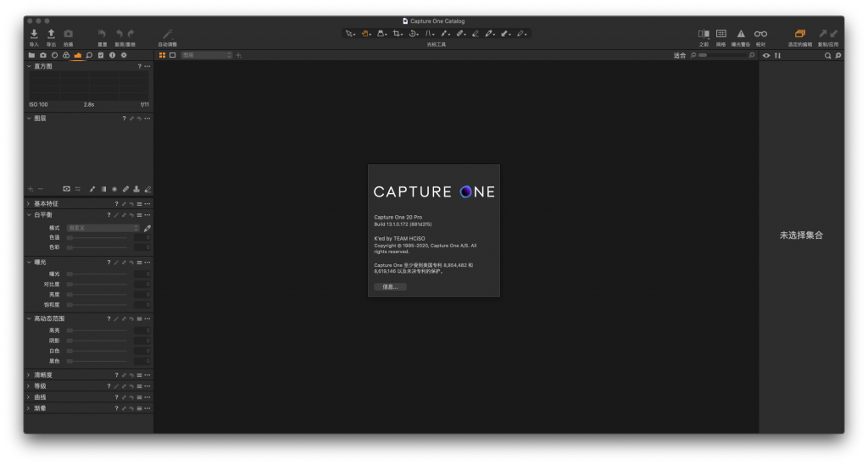Viewport: 868px width, 465px height.
Task: Collapse the 高动态范围 panel
Action: coord(29,318)
